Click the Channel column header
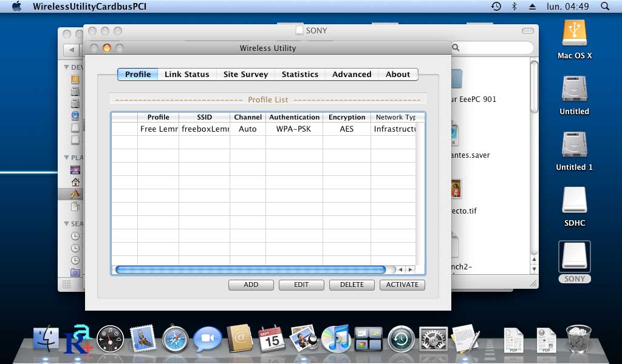This screenshot has width=622, height=364. click(x=248, y=117)
